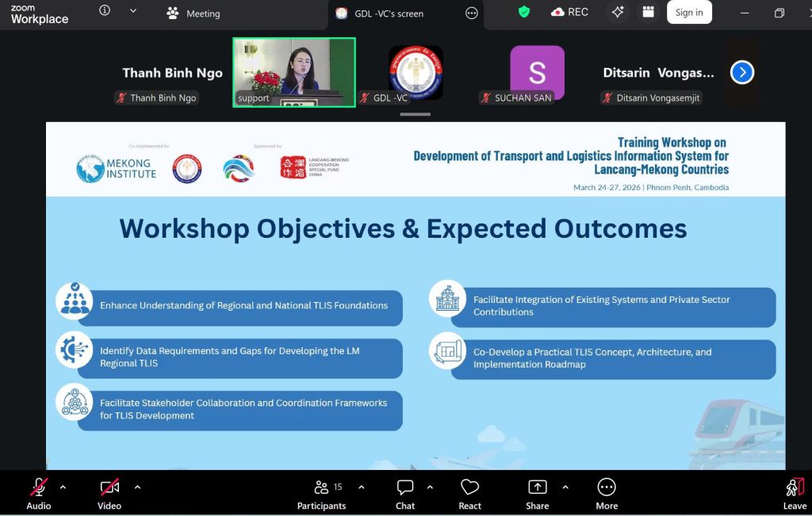Viewport: 812px width, 516px height.
Task: Open the apps grid icon
Action: (649, 12)
